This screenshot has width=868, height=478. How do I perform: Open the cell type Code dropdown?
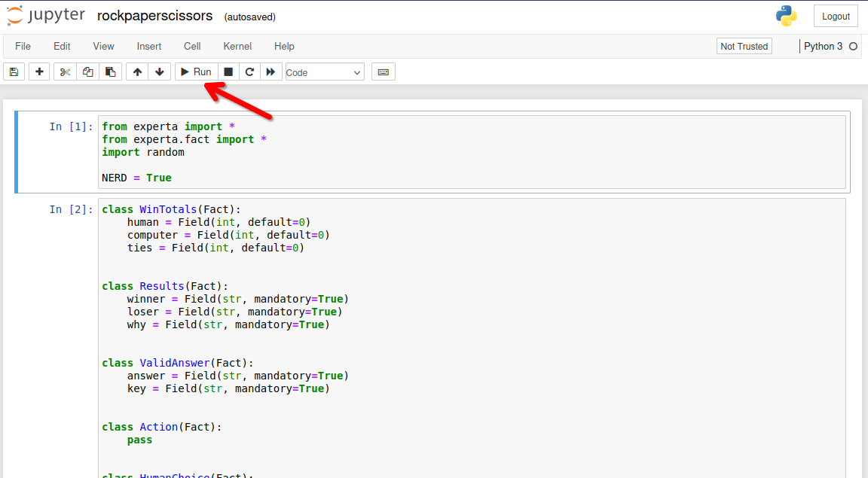[325, 72]
